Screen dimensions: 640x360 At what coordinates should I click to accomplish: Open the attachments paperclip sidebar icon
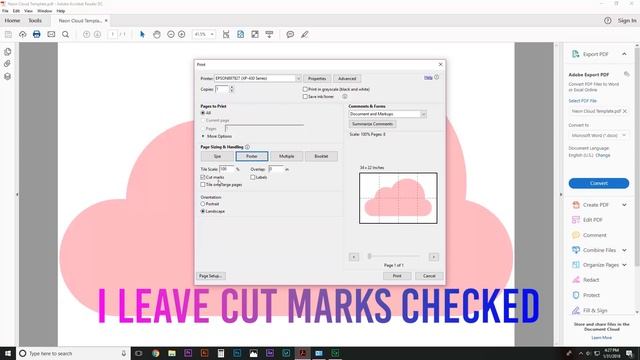pos(7,64)
